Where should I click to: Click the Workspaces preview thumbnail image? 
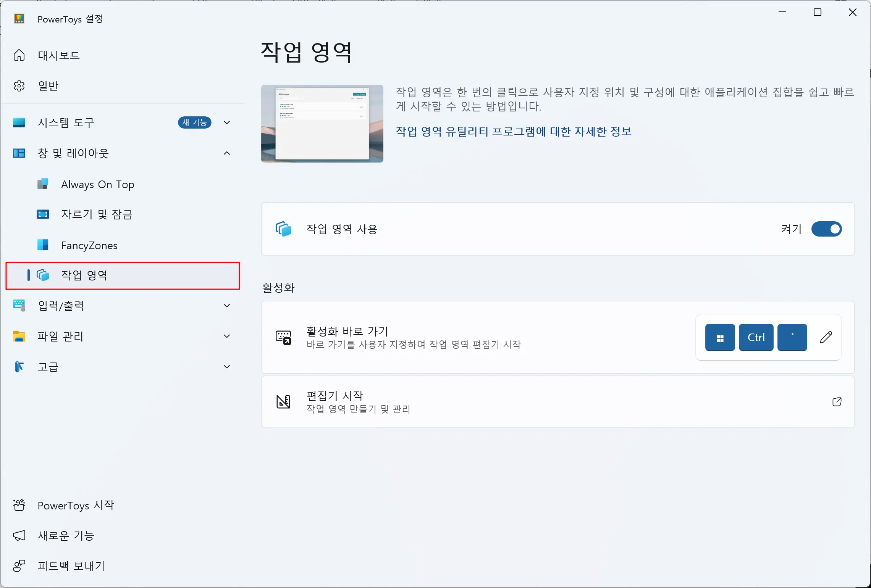pyautogui.click(x=322, y=124)
